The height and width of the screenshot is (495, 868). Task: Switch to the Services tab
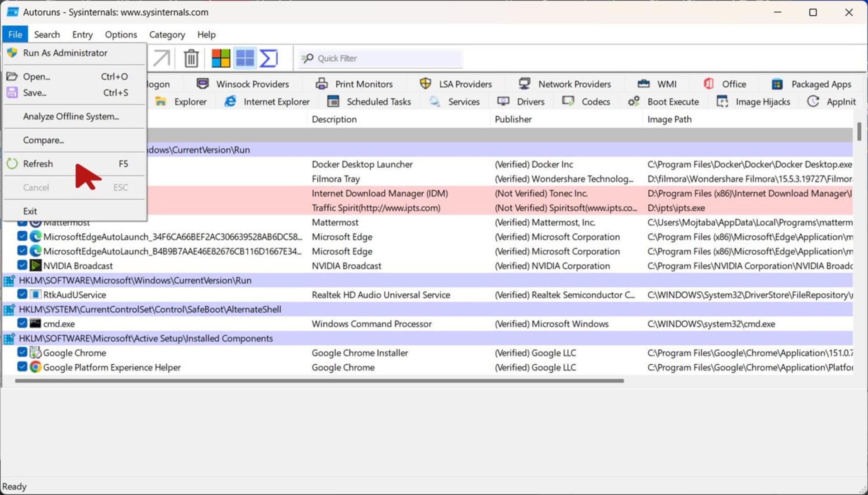[x=454, y=102]
